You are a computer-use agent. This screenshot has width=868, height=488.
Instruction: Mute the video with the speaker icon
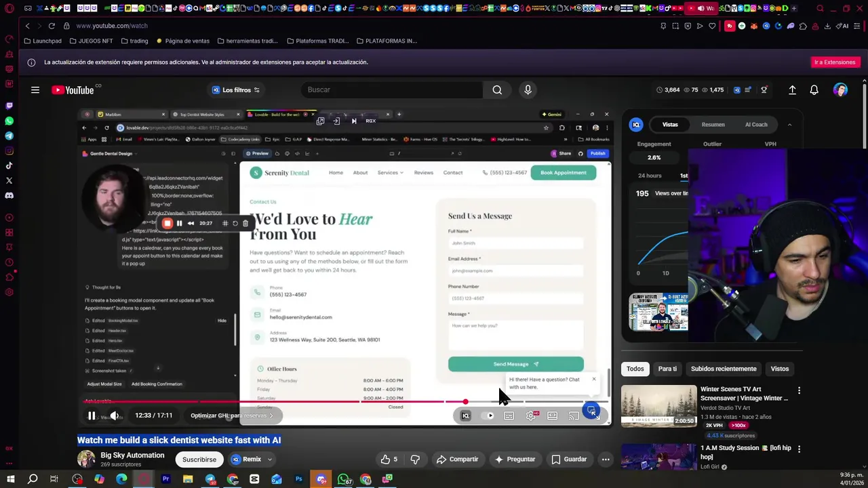[115, 415]
